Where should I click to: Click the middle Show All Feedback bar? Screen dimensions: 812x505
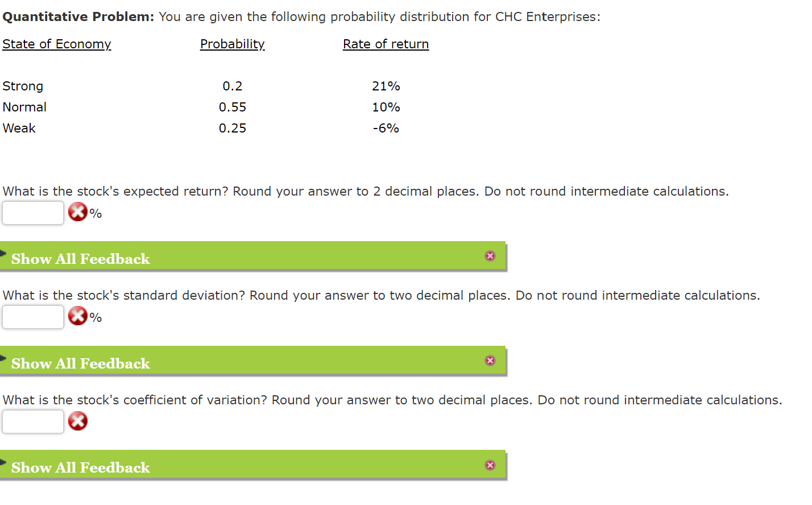[80, 363]
